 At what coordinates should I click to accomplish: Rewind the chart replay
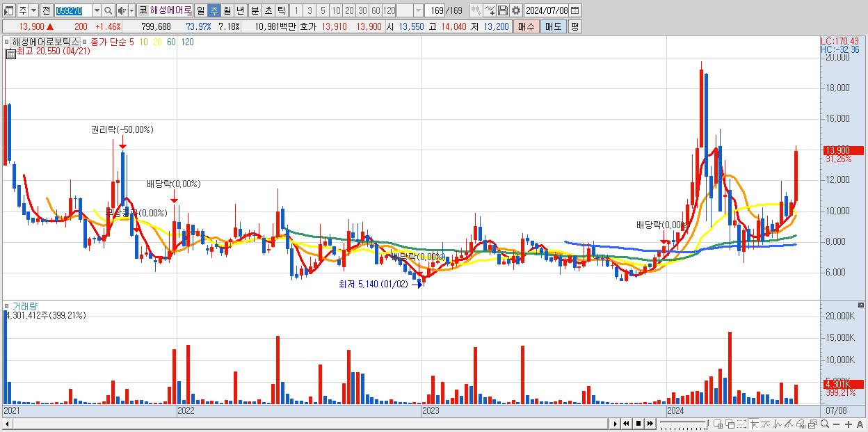click(626, 424)
